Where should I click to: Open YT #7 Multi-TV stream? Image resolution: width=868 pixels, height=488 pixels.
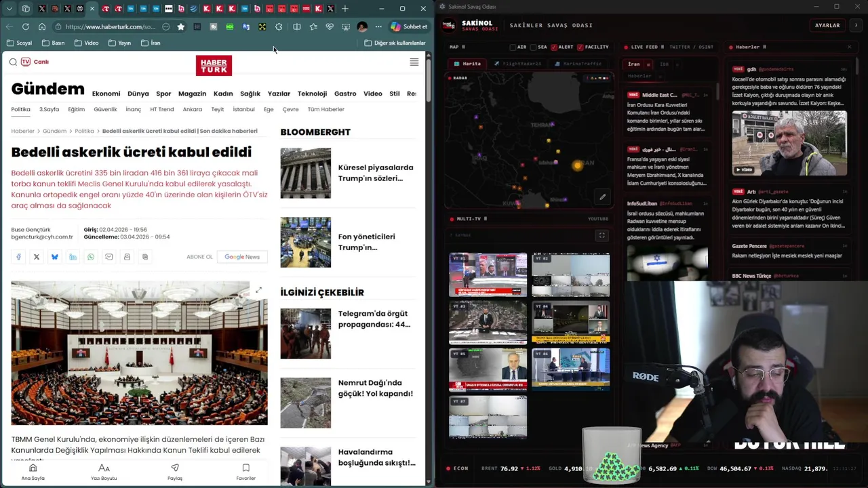point(488,417)
